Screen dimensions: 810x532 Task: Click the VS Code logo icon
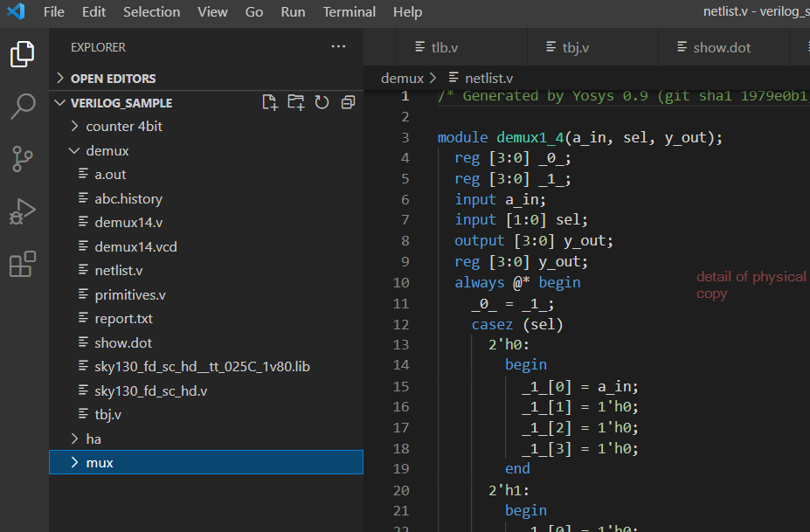(16, 10)
